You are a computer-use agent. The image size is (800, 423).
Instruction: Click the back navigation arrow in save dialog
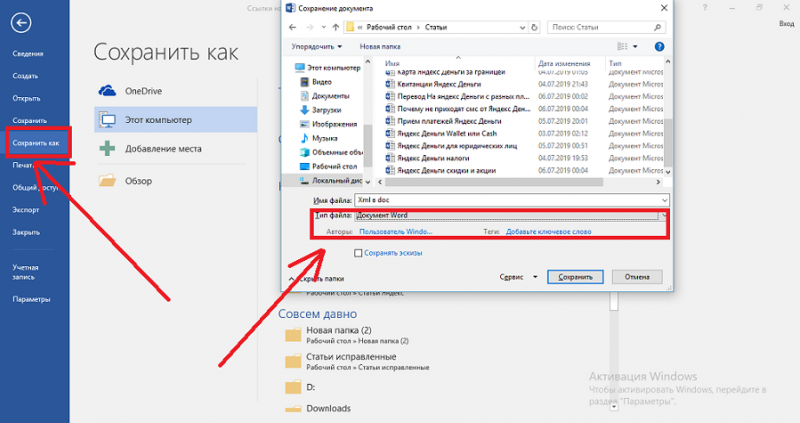[x=292, y=28]
